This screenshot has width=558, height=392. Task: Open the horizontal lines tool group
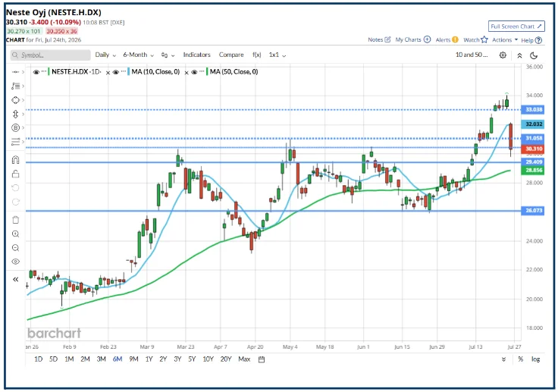pyautogui.click(x=15, y=142)
